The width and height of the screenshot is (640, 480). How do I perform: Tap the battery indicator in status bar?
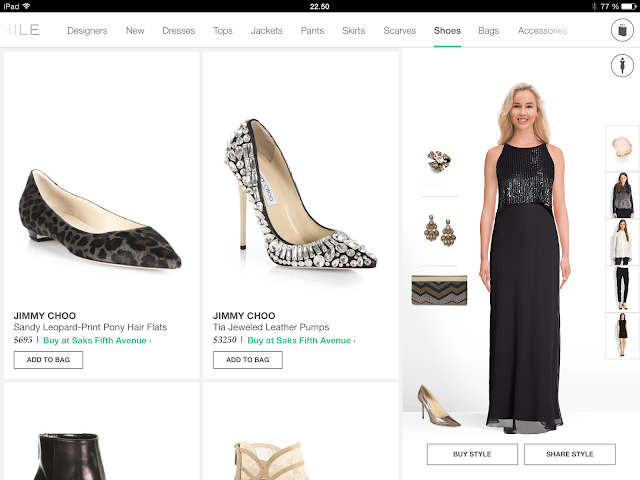click(629, 6)
